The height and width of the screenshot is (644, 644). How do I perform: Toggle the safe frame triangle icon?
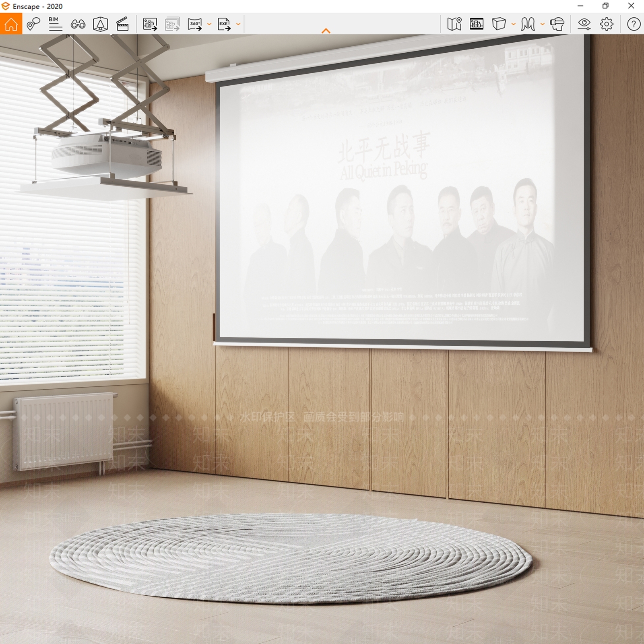[x=100, y=24]
